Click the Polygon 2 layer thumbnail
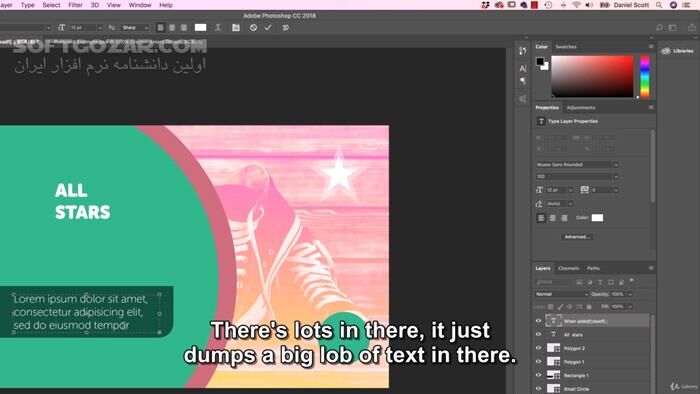The image size is (700, 394). coord(554,348)
